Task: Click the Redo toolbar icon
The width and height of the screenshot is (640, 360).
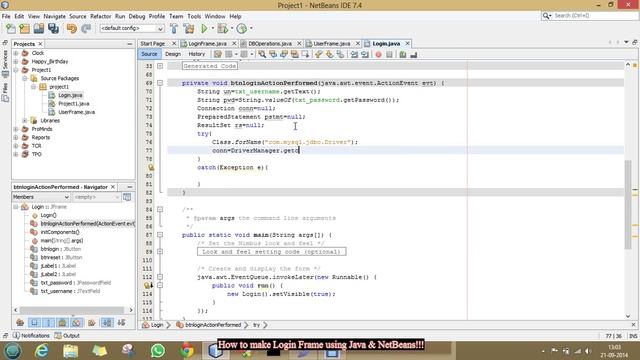Action: [86, 29]
